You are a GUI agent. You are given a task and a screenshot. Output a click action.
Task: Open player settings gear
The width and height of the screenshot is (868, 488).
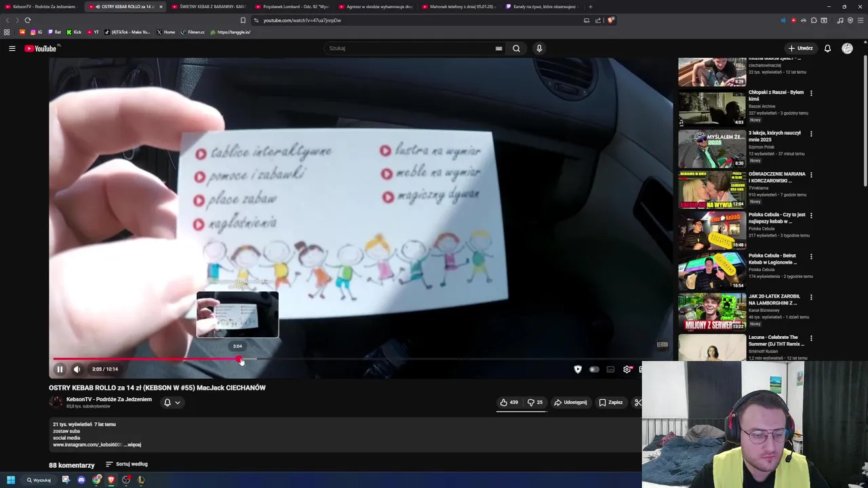tap(627, 369)
